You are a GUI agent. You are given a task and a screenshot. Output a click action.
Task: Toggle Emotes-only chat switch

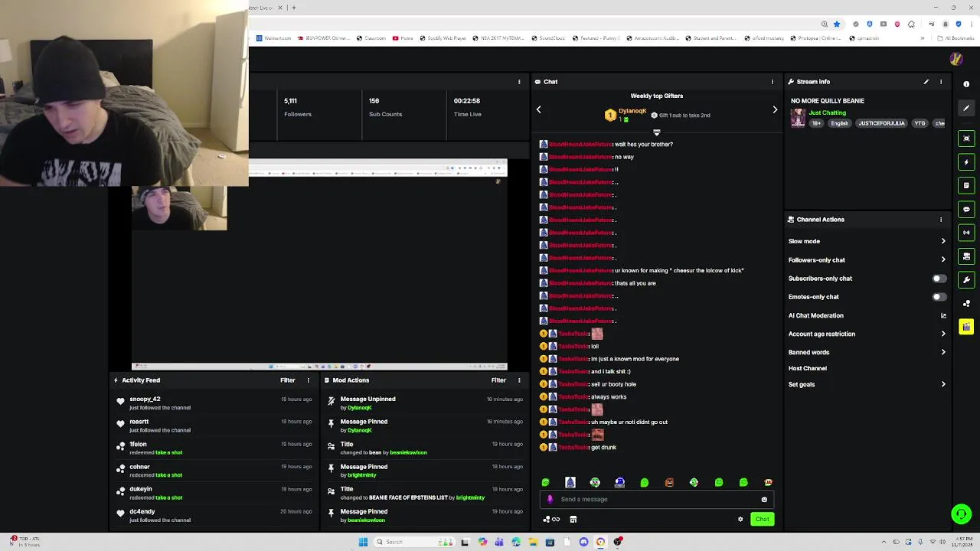(939, 297)
